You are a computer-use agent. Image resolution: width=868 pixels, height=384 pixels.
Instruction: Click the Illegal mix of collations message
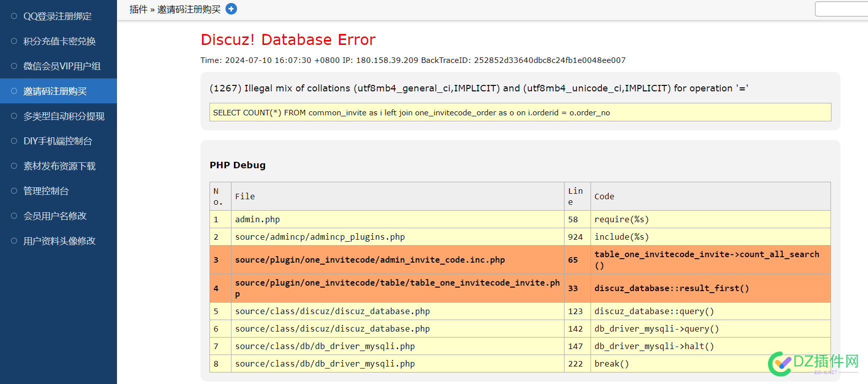tap(478, 88)
